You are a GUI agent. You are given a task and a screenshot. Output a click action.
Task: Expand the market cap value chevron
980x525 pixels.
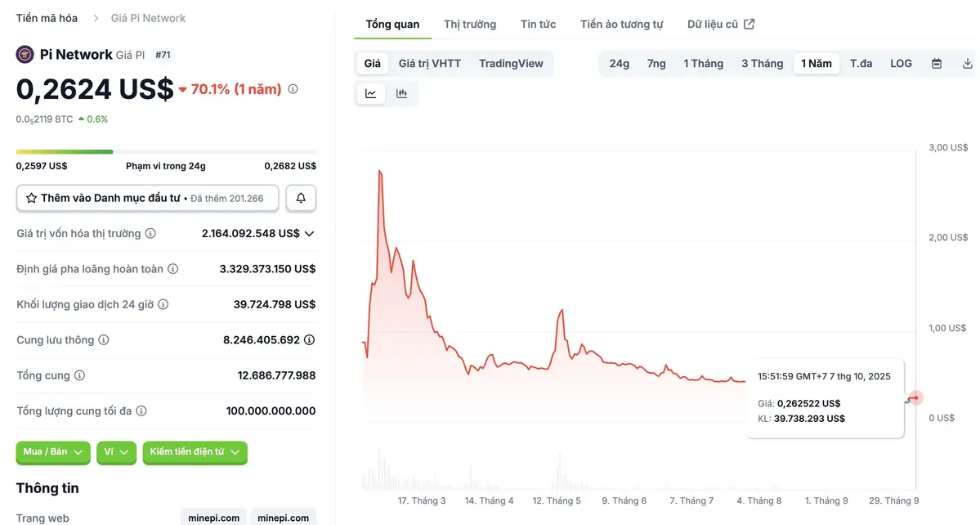[x=308, y=232]
